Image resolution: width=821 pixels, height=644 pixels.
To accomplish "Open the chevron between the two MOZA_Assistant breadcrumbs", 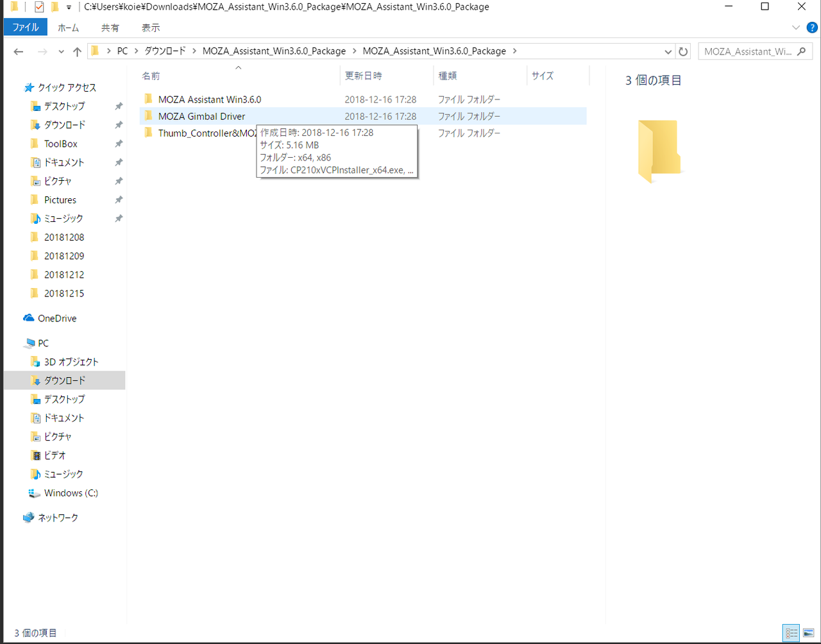I will coord(354,51).
